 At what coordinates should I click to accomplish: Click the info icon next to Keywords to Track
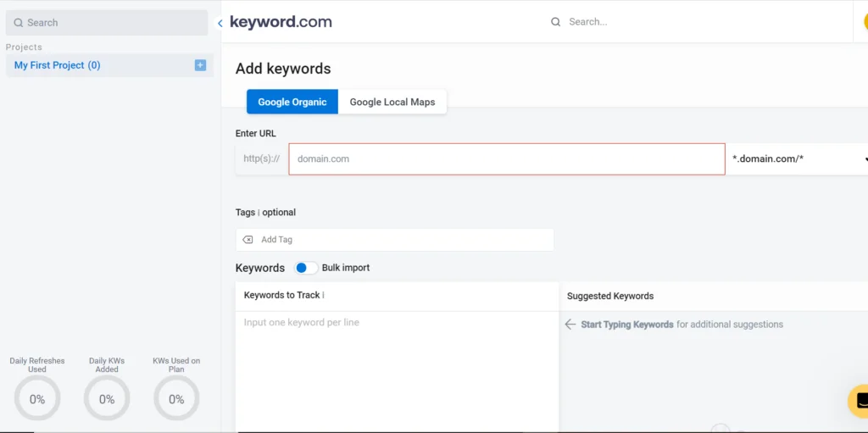(323, 295)
